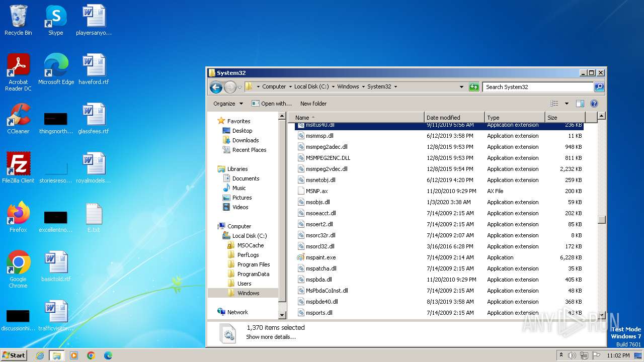Select the msports.dll file row
This screenshot has height=362, width=644.
pos(439,313)
